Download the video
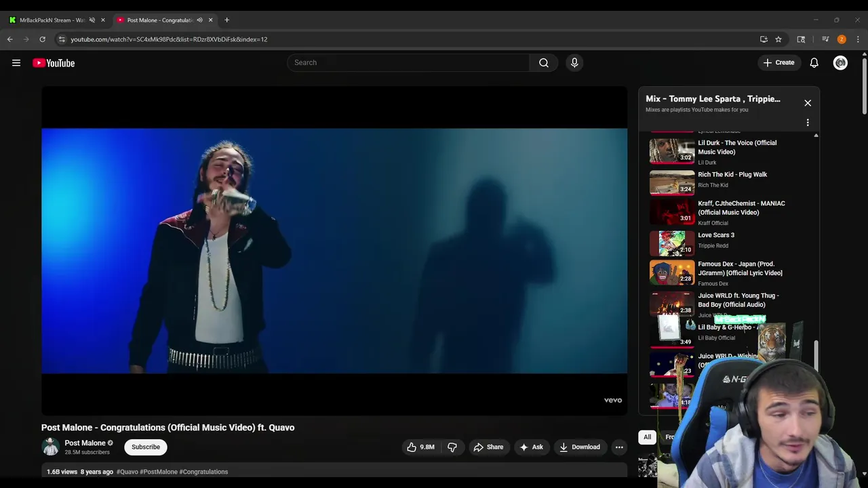 pos(580,447)
